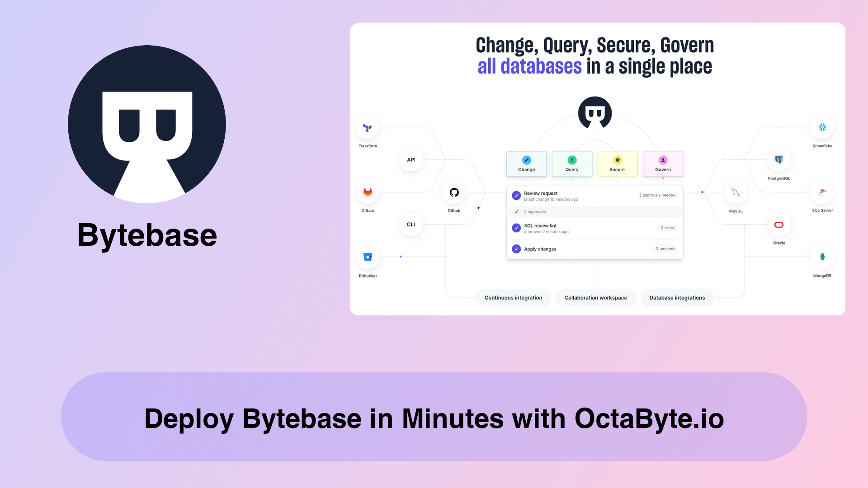Click the Continuous integration tab
Image resolution: width=868 pixels, height=488 pixels.
[513, 297]
